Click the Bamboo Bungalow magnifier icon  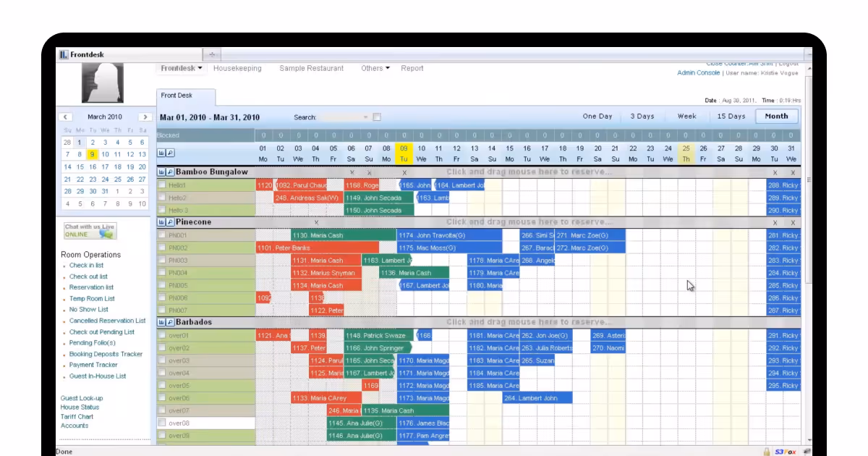click(170, 172)
